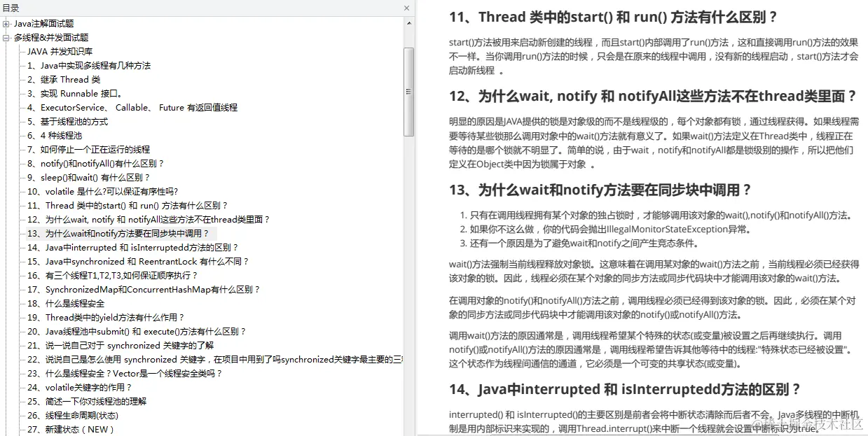Expand the Java注解面试题 tree node
The width and height of the screenshot is (868, 436).
point(6,23)
